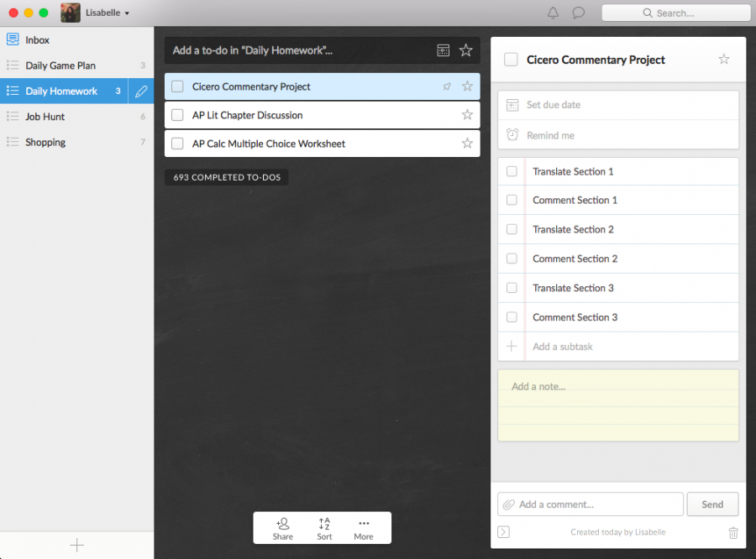Click Set due date
756x559 pixels.
(618, 105)
